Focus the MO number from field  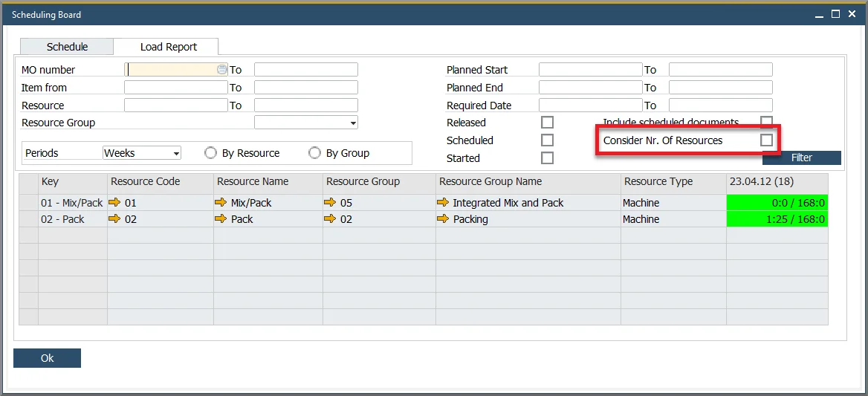click(176, 70)
